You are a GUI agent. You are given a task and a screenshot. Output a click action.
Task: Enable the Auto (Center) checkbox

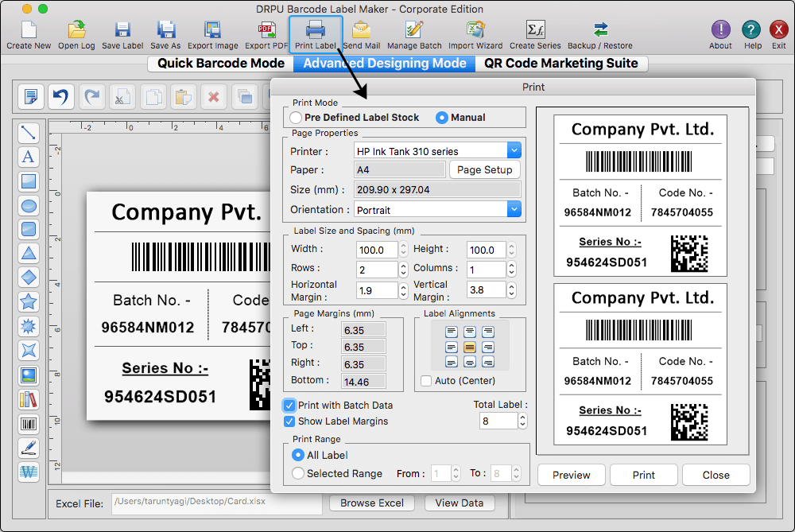pyautogui.click(x=426, y=381)
